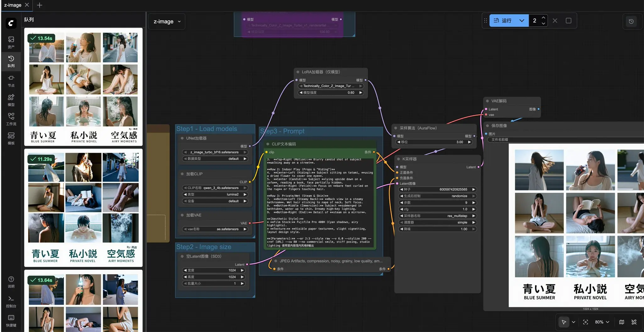Adjust the 模型强度 0.60 slider field
Screen dimensions: 644x332
pyautogui.click(x=330, y=93)
